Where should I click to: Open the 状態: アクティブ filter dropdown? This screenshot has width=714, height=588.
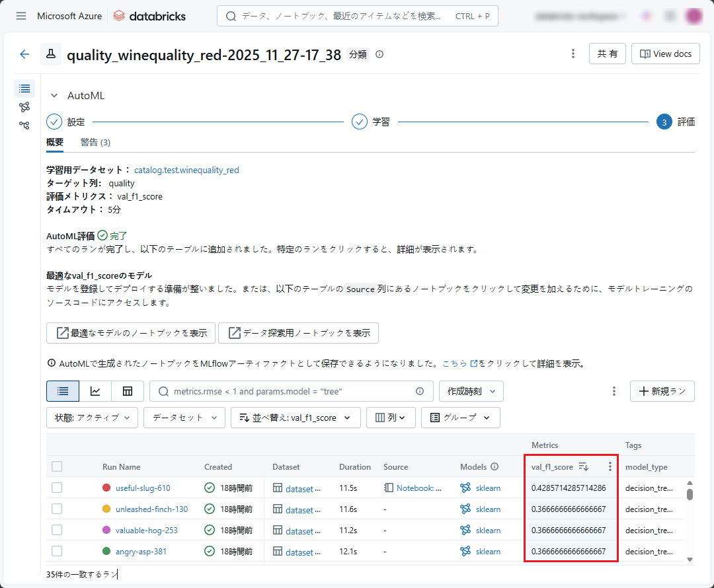[92, 418]
